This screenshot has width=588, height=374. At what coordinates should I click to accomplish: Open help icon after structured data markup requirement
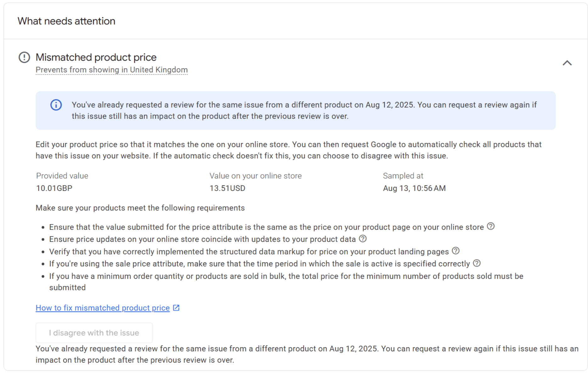tap(456, 251)
